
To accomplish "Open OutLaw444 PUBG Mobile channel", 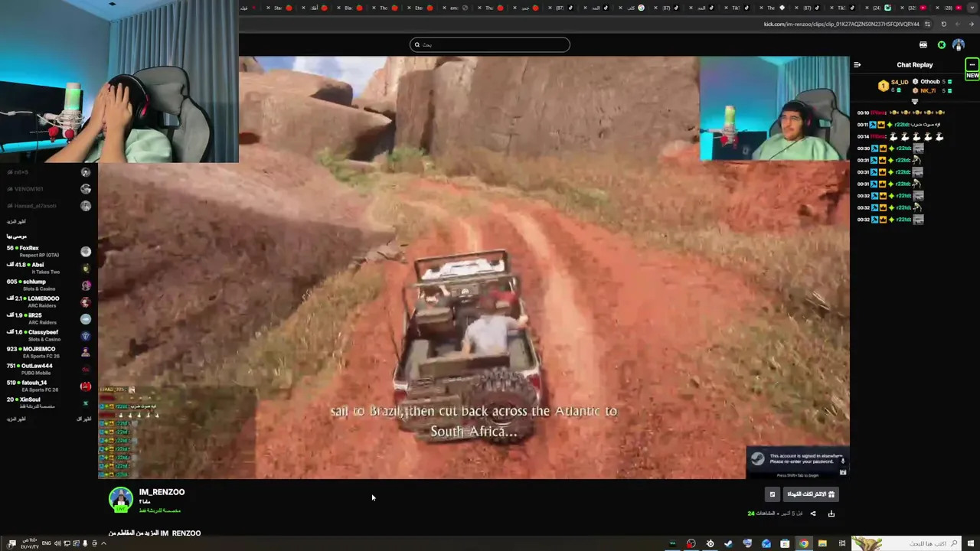I will click(47, 369).
